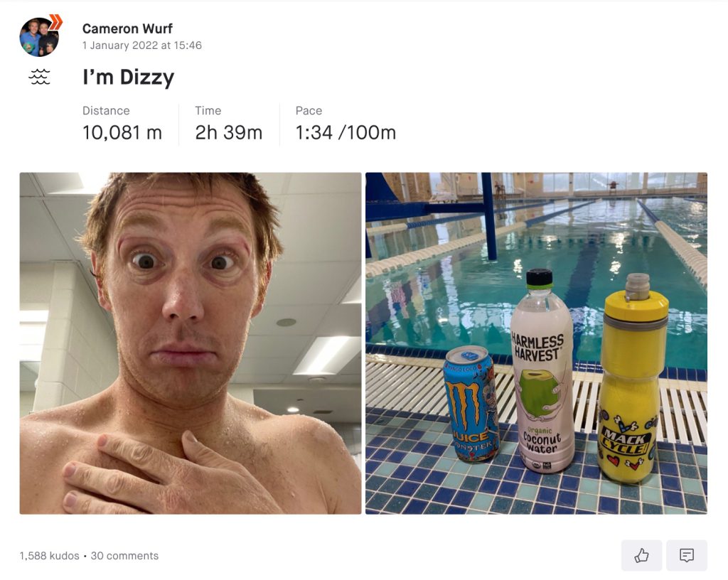Open Cameron Wurf's profile avatar
The height and width of the screenshot is (580, 728).
tap(39, 37)
